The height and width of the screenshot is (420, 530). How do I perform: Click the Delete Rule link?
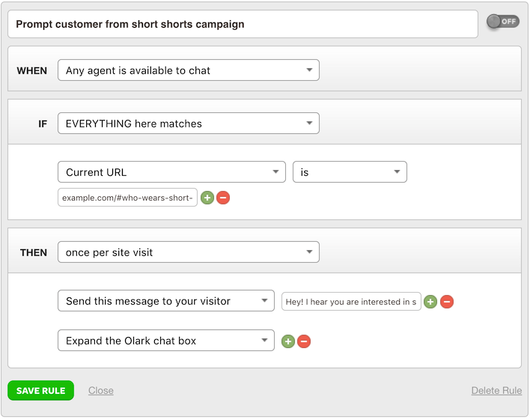tap(496, 391)
